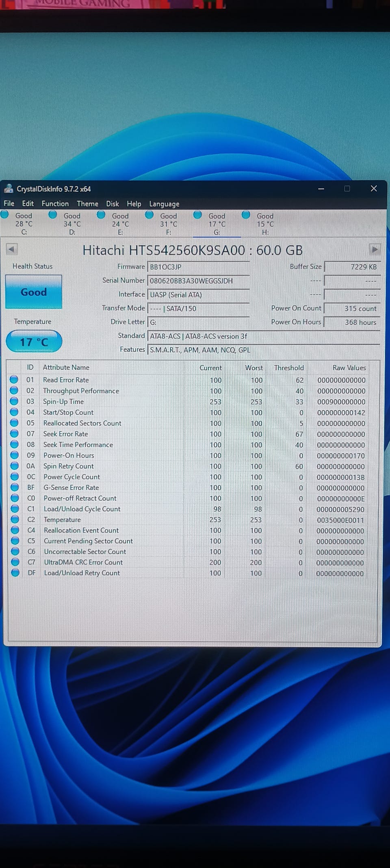Select the Reallocated Sectors Count row text
Image resolution: width=390 pixels, height=868 pixels.
[82, 423]
